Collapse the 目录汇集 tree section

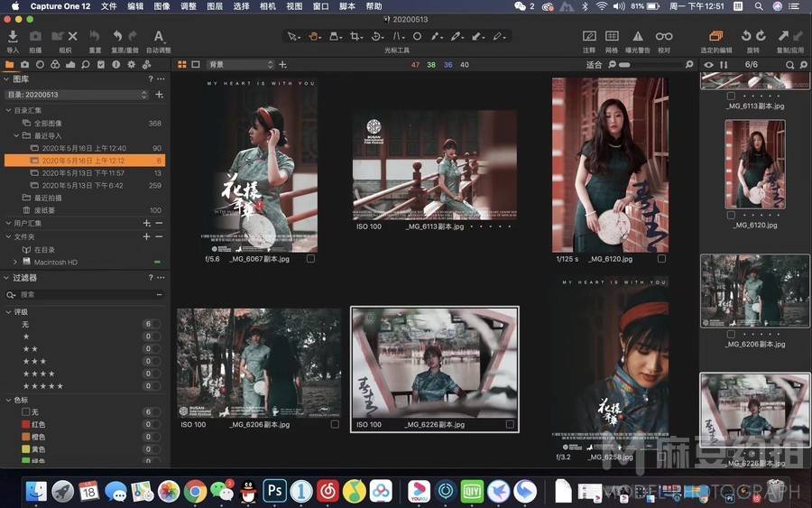coord(9,110)
